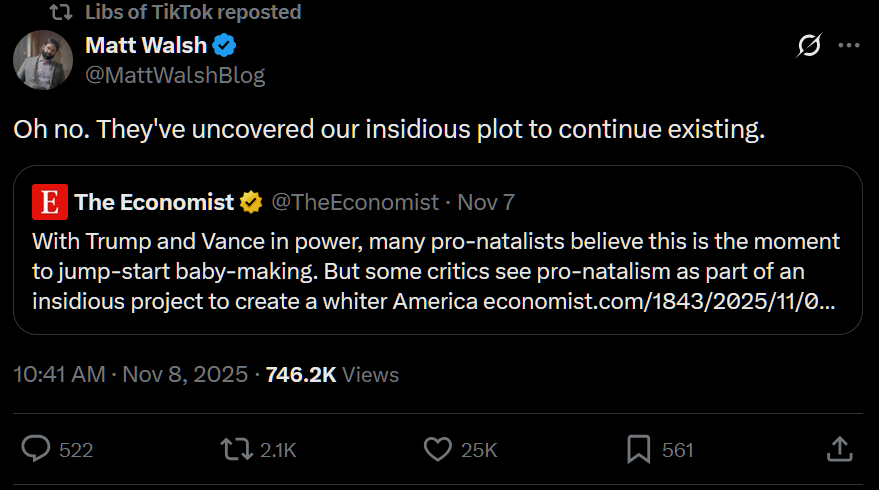Repost this tweet using the retweet icon
This screenshot has height=490, width=879.
click(x=235, y=449)
